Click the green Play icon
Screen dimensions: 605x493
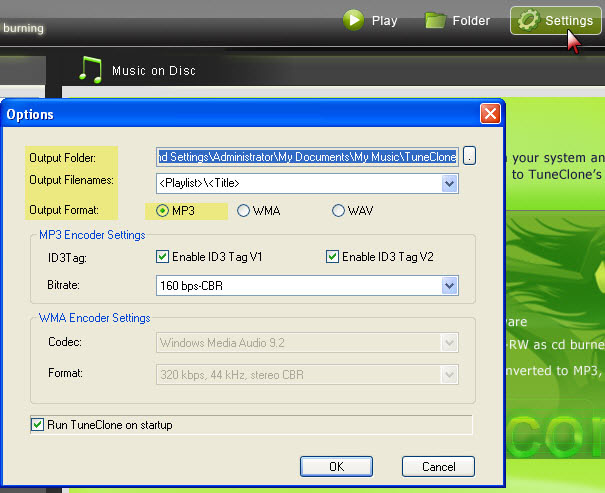pos(353,20)
